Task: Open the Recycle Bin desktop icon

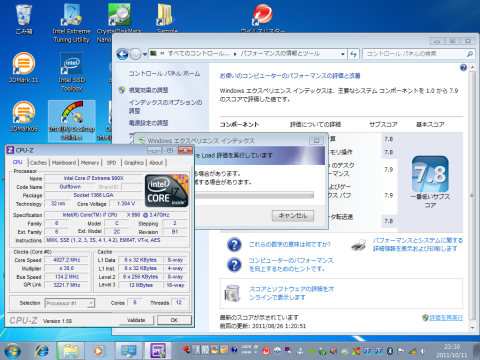Action: [x=23, y=19]
